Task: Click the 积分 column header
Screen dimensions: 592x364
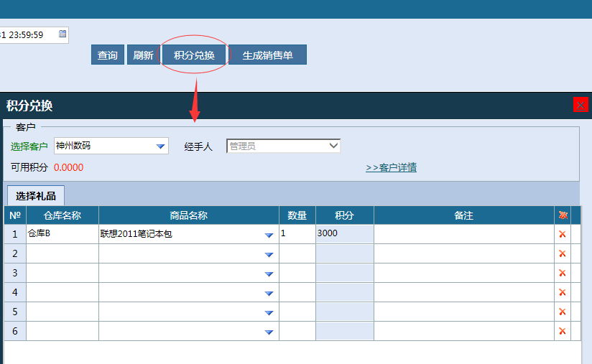Action: pos(345,215)
